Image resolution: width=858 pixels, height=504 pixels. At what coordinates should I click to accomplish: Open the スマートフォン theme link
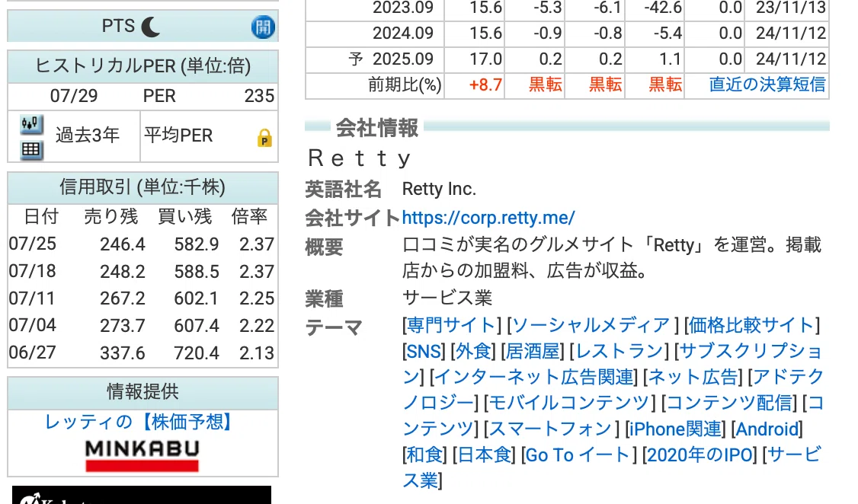pyautogui.click(x=549, y=429)
